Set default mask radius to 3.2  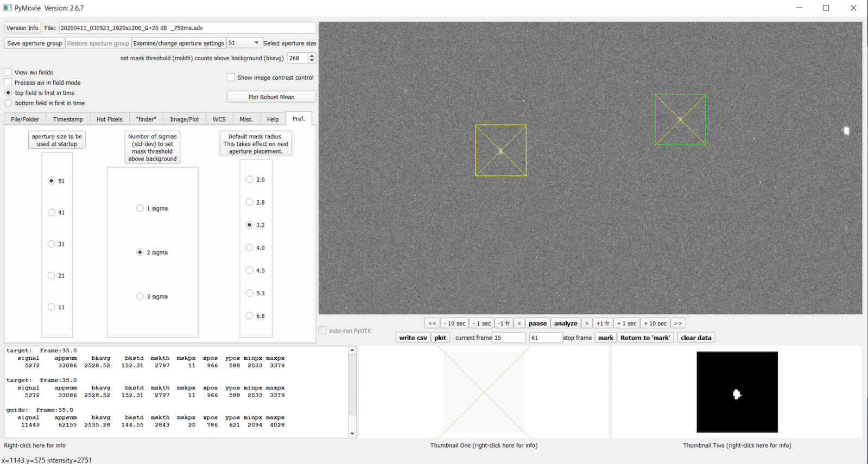250,225
